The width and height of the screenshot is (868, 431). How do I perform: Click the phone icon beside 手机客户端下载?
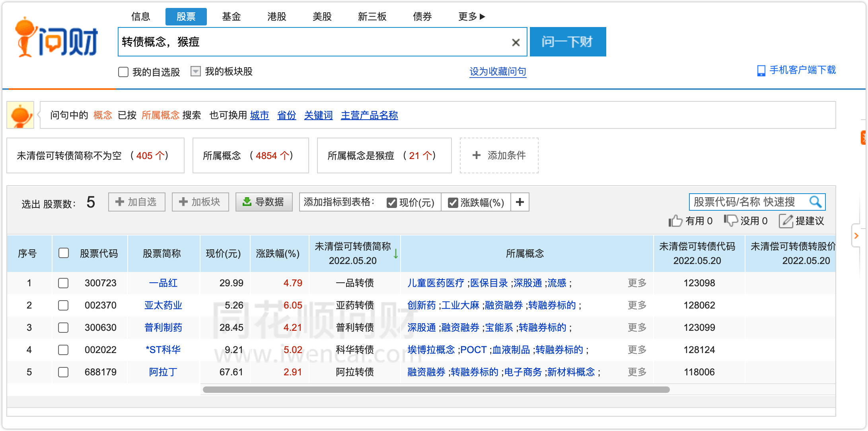click(761, 70)
